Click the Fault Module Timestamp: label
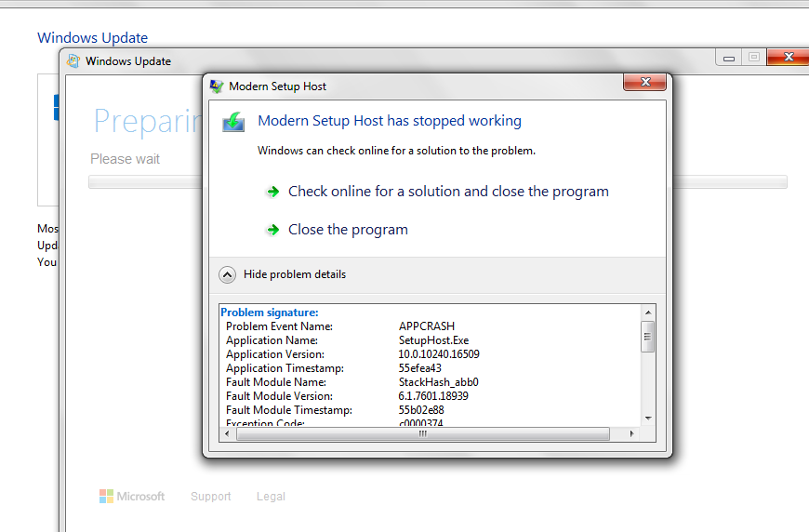The height and width of the screenshot is (532, 809). (289, 410)
